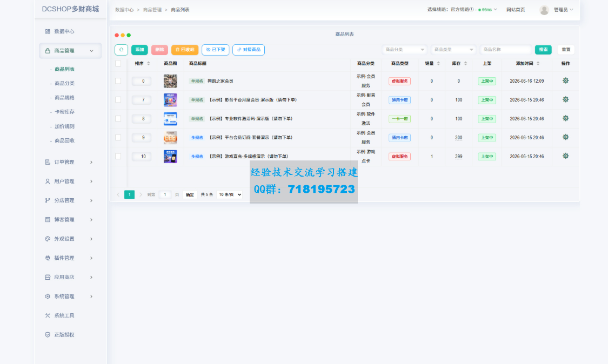Open gear menu for 平台会员订阅 row

[x=565, y=137]
